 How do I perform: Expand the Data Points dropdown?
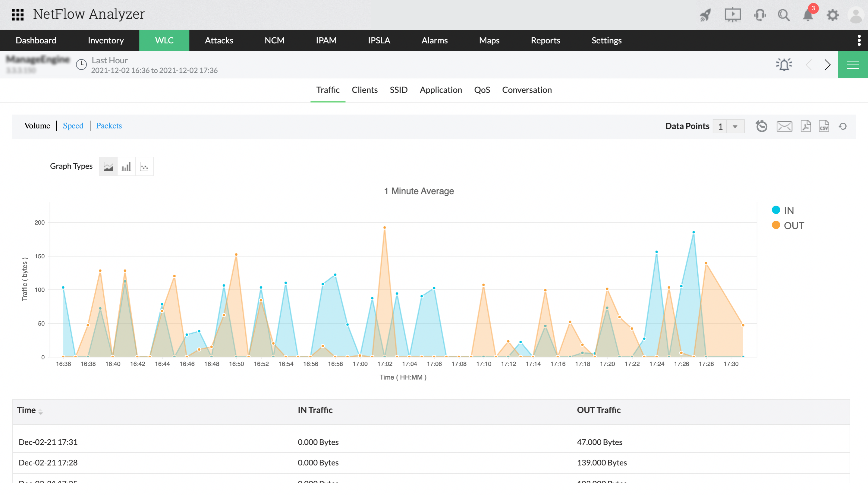pyautogui.click(x=735, y=127)
